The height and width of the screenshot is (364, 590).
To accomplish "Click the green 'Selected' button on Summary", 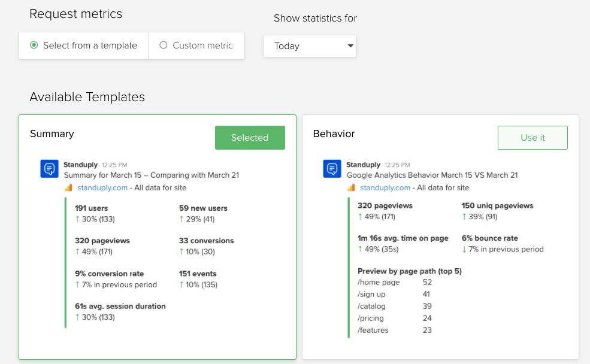I will pyautogui.click(x=250, y=138).
